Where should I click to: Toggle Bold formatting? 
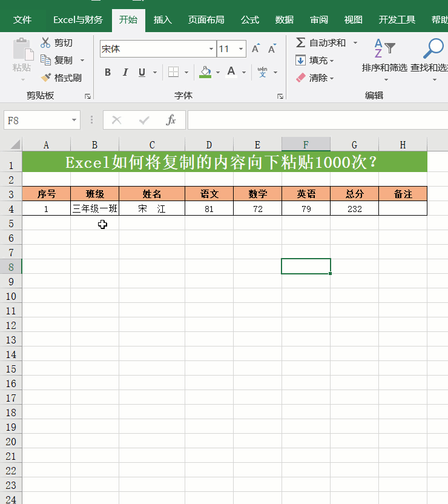(x=108, y=72)
